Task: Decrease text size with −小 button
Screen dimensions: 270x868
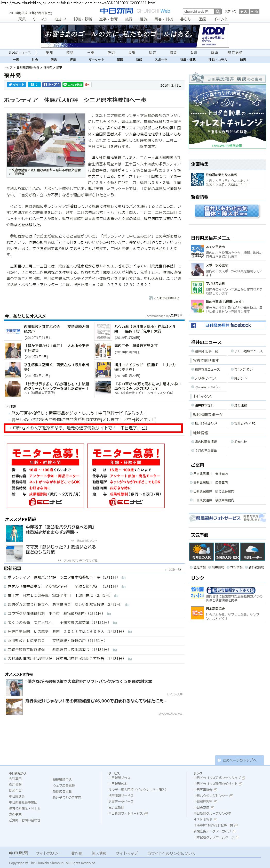Action: pyautogui.click(x=255, y=11)
